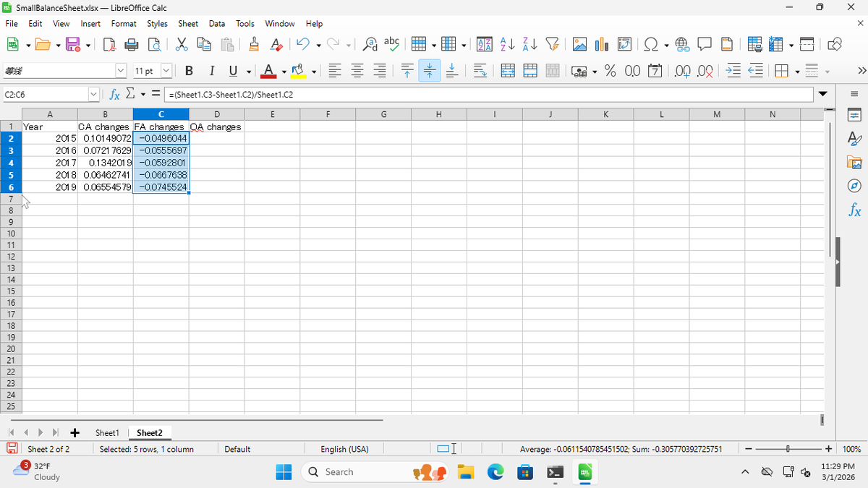
Task: Insert a chart using the chart icon
Action: (601, 45)
